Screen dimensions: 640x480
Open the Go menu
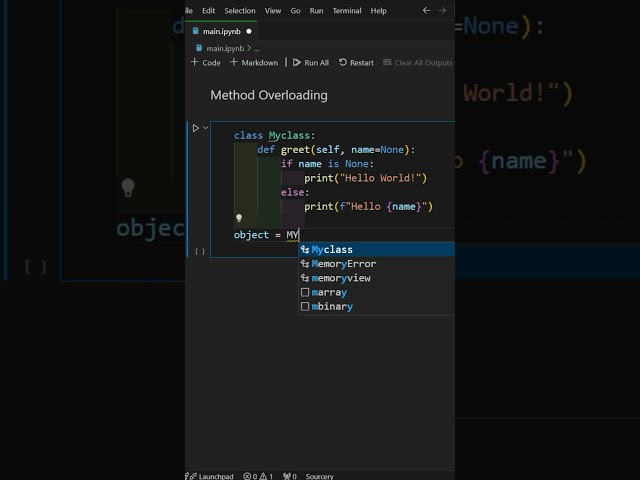click(295, 11)
